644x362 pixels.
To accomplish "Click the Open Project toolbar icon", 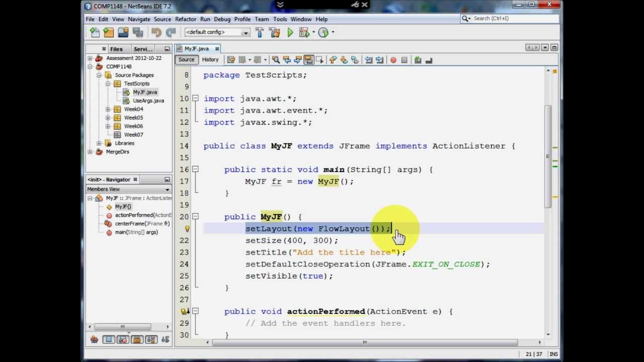I will pos(123,32).
